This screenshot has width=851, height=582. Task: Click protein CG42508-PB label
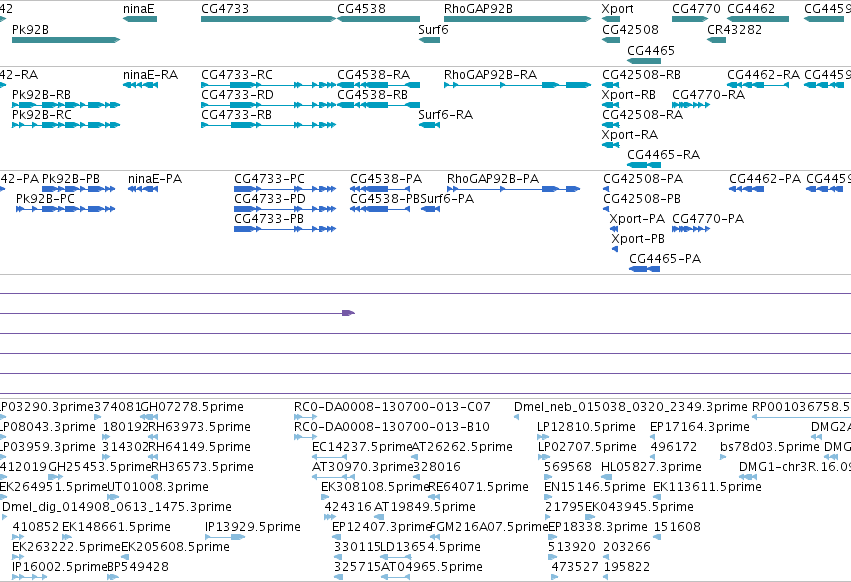[x=642, y=199]
